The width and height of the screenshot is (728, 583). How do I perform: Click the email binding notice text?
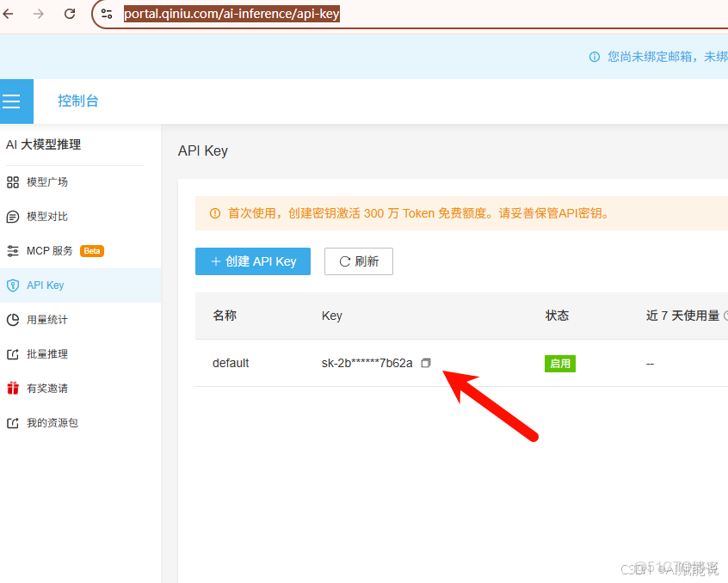pos(668,57)
